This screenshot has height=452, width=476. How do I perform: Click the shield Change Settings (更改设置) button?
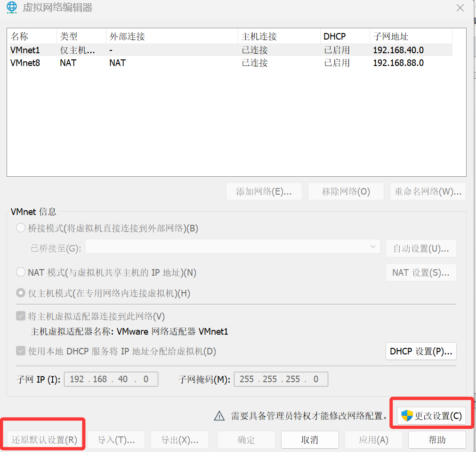[x=431, y=416]
